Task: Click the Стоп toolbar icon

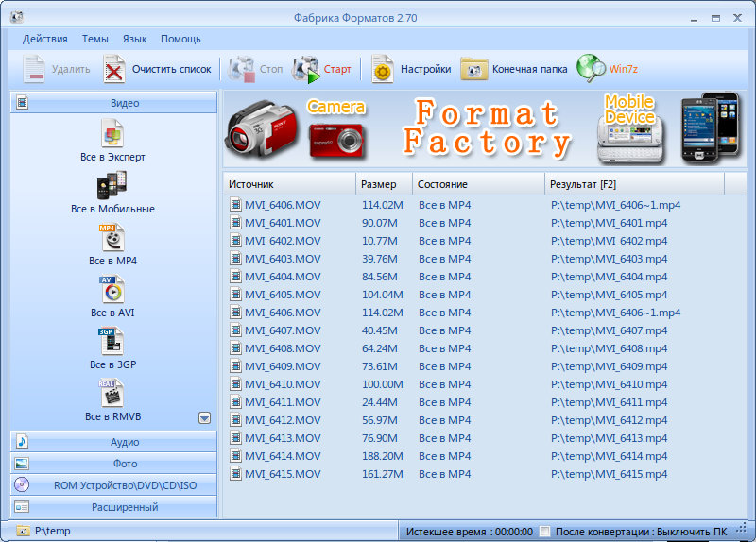Action: (x=242, y=69)
